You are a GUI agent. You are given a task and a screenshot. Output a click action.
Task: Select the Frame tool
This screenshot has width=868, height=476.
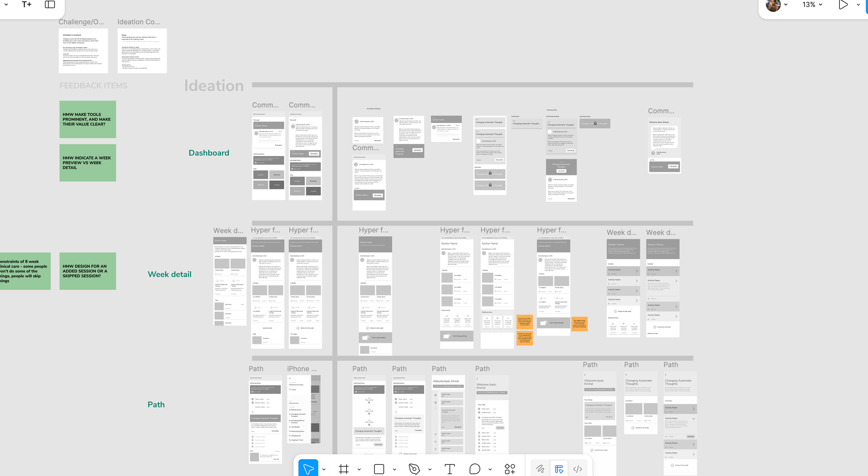click(x=343, y=469)
